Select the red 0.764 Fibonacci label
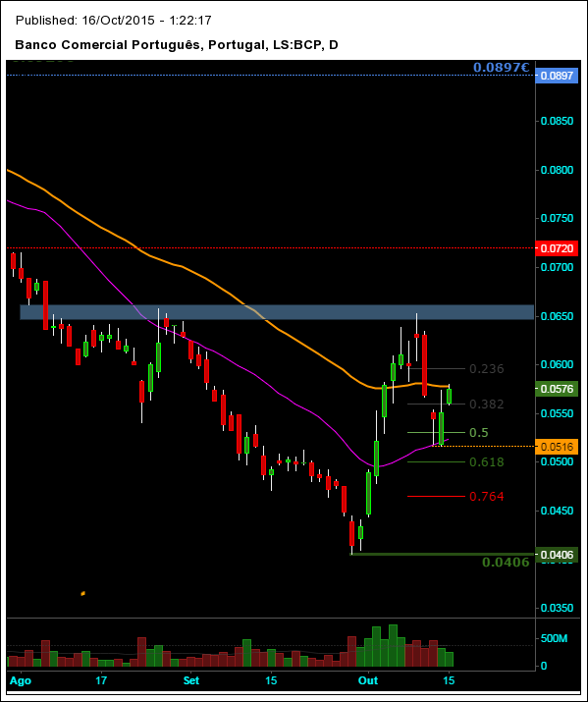Viewport: 588px width, 702px height. tap(487, 497)
